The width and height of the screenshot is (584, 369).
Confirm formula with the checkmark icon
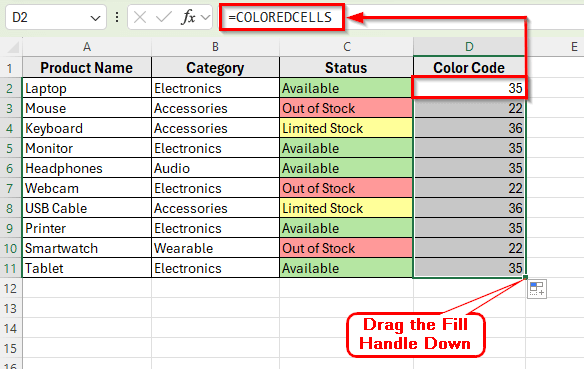164,17
